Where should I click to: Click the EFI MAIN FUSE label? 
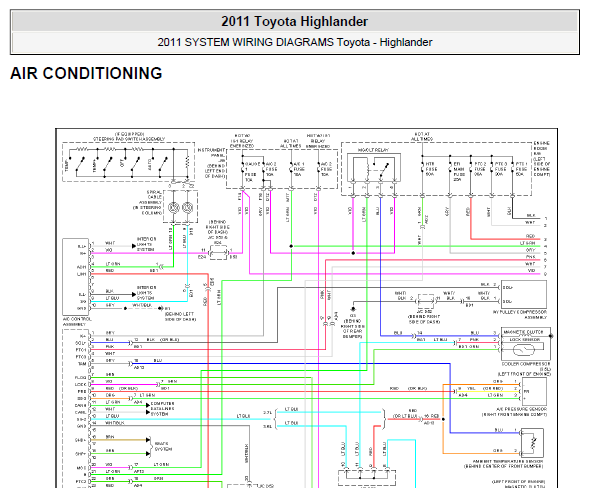[x=459, y=171]
